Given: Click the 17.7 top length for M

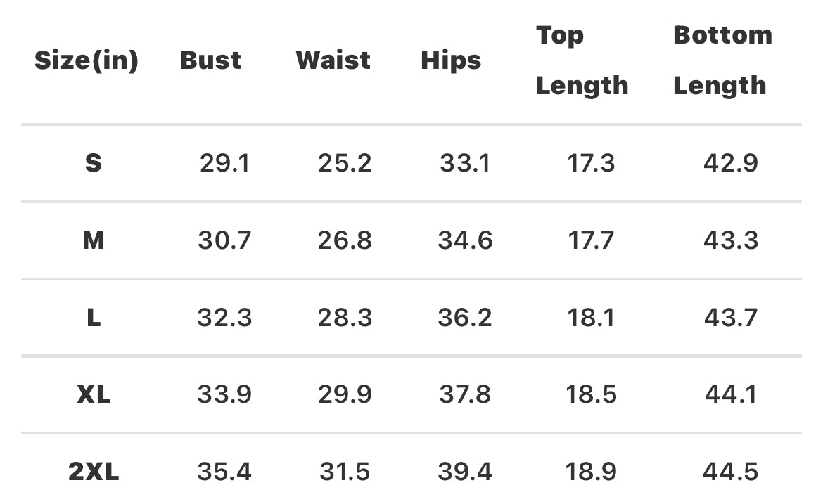Looking at the screenshot, I should (x=591, y=240).
